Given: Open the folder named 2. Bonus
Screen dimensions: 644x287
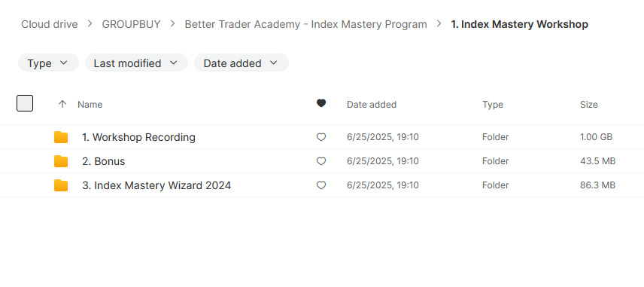Looking at the screenshot, I should pyautogui.click(x=104, y=161).
